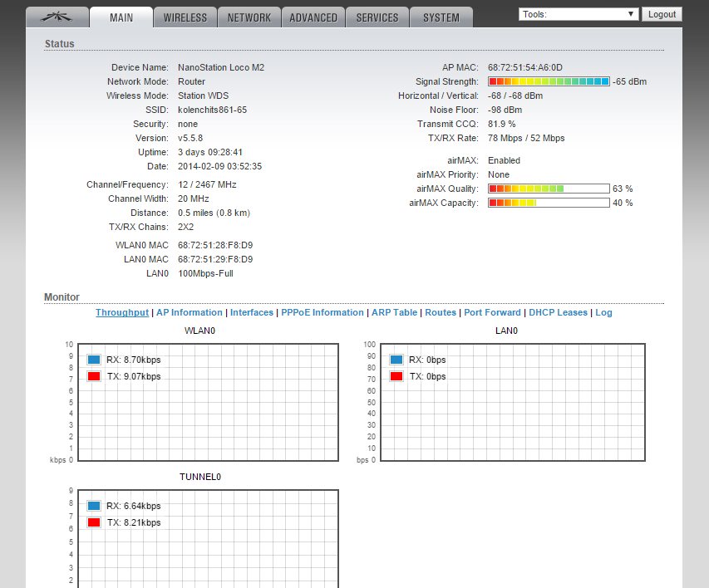Show the Throughput monitor
The width and height of the screenshot is (709, 588).
tap(122, 312)
